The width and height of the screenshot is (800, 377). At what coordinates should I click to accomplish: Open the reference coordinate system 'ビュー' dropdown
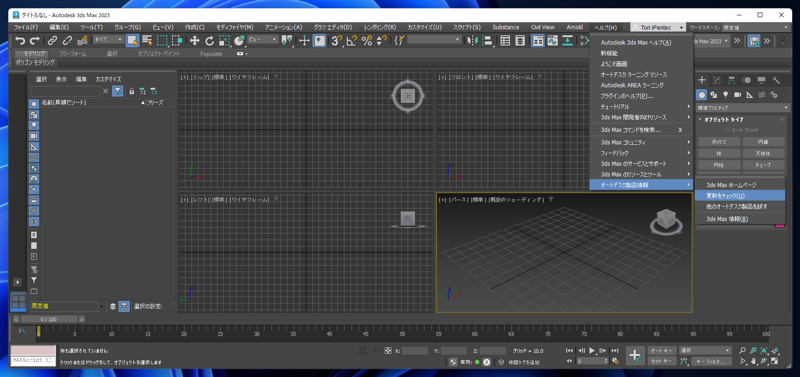tap(262, 40)
